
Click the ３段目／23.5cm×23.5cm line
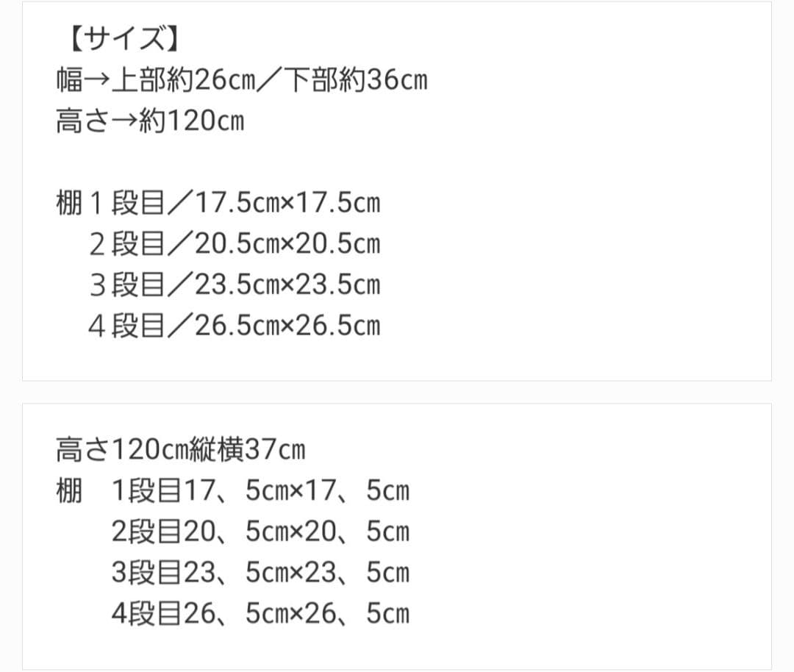235,285
